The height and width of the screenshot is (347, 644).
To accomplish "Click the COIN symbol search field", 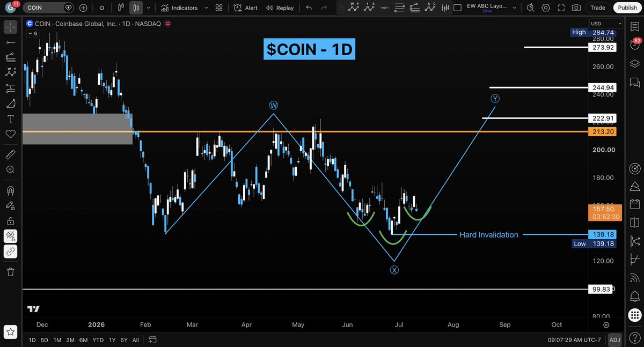I will (x=48, y=8).
